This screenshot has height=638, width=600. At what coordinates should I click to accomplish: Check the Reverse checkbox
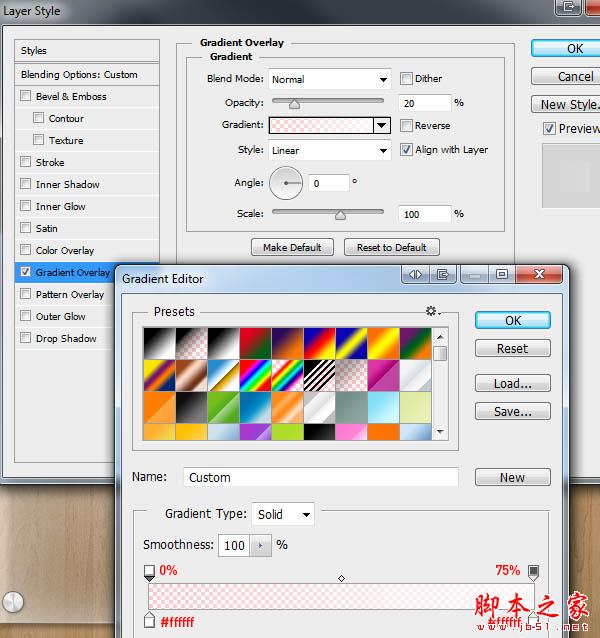(406, 125)
